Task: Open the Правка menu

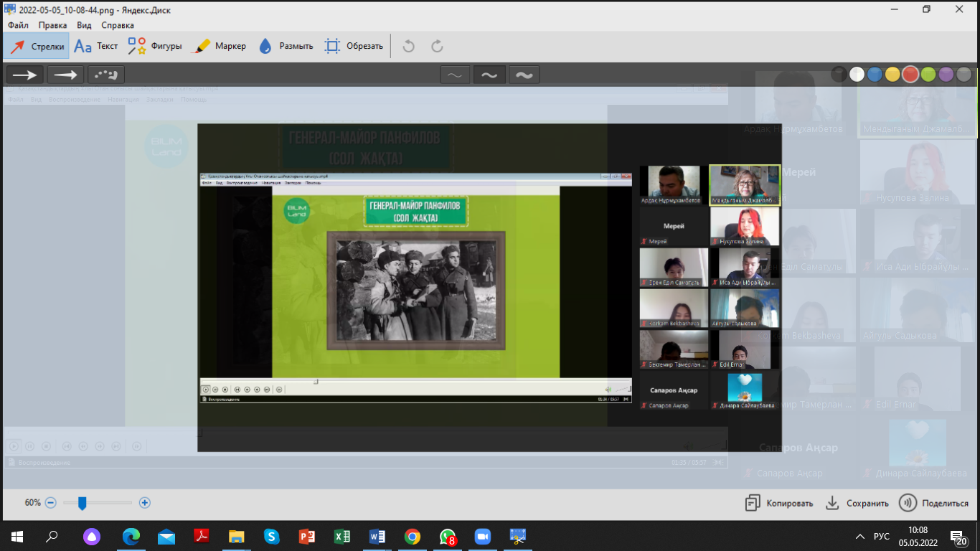Action: click(x=52, y=25)
